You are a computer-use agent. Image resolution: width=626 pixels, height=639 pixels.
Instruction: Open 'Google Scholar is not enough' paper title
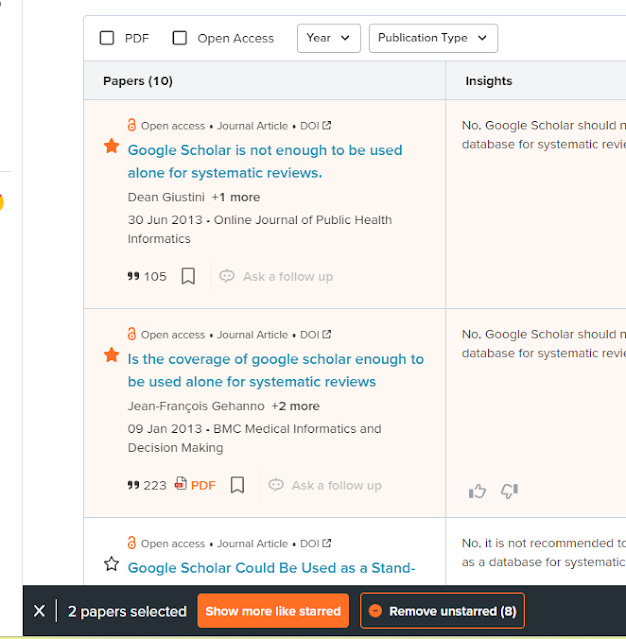tap(265, 161)
